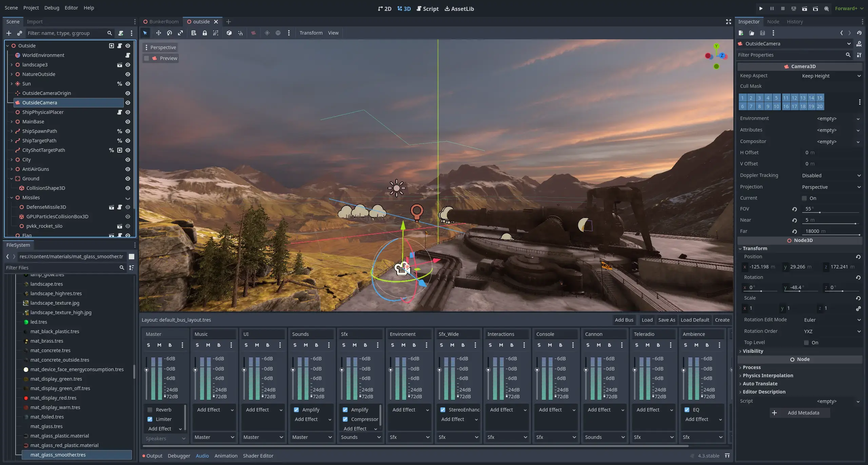The height and width of the screenshot is (465, 868).
Task: Disable the EQ effect on Ambience bus
Action: pos(687,410)
